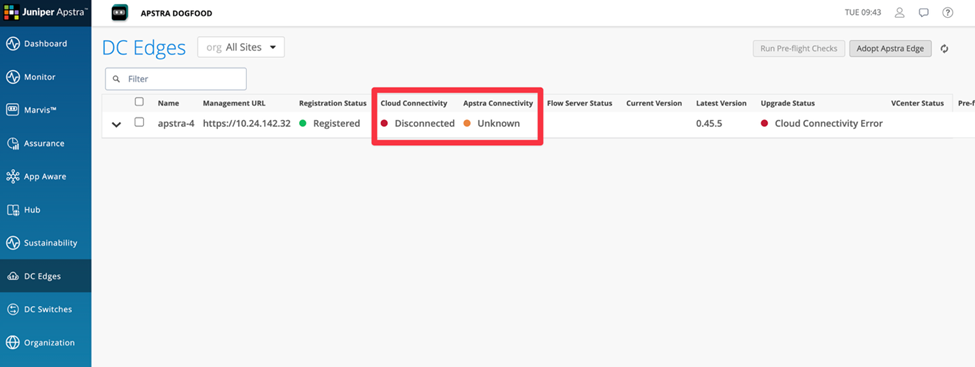Open Marvis menu item
The height and width of the screenshot is (367, 975).
coord(45,110)
